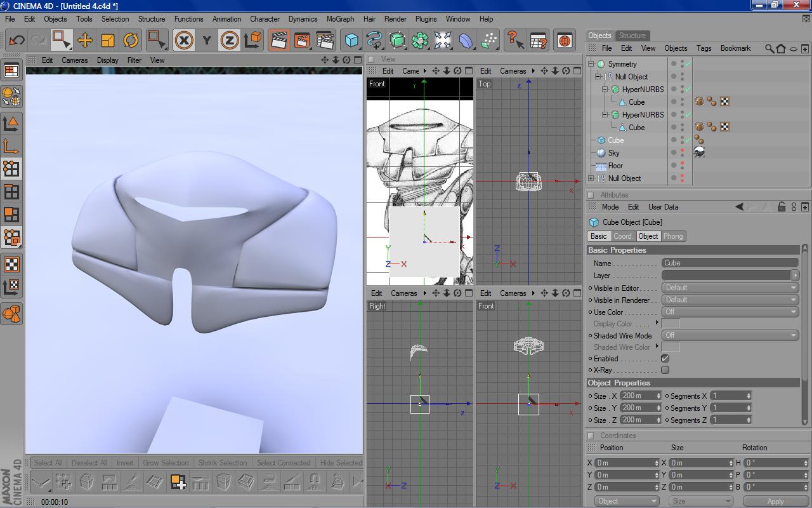Render the active view clapperboard icon

pyautogui.click(x=279, y=41)
